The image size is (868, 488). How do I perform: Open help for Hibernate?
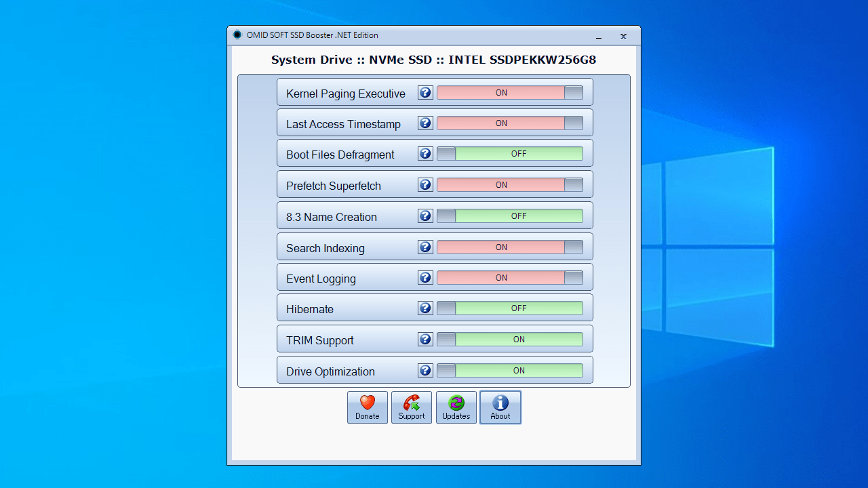425,308
